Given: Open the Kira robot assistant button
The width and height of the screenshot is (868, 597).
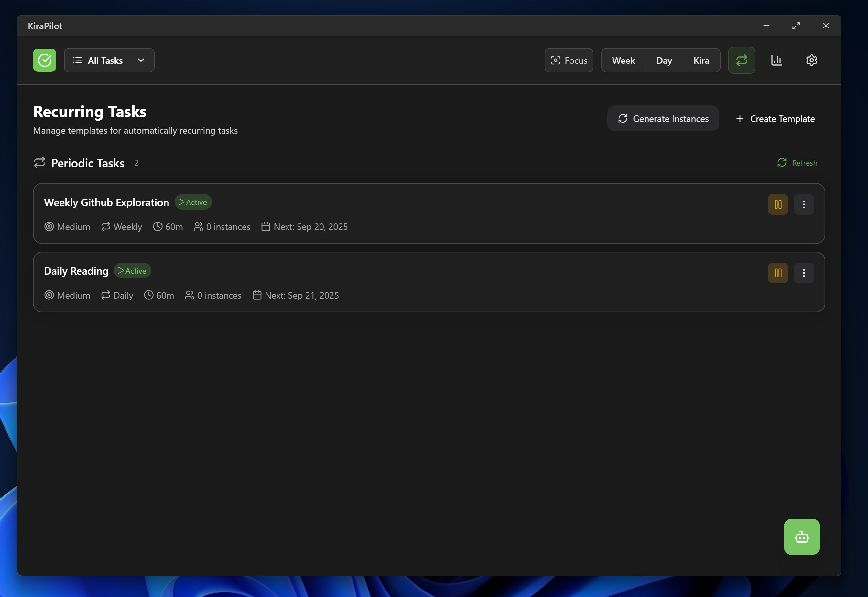Looking at the screenshot, I should pyautogui.click(x=801, y=537).
